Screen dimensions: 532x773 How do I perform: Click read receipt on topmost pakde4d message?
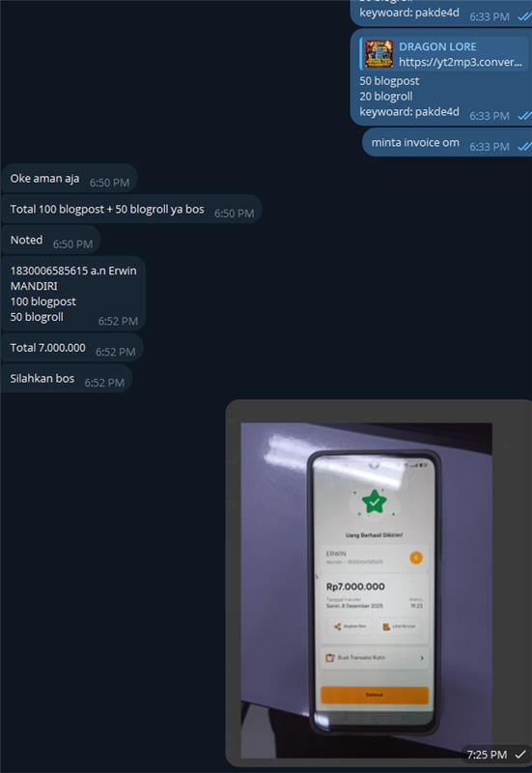524,16
